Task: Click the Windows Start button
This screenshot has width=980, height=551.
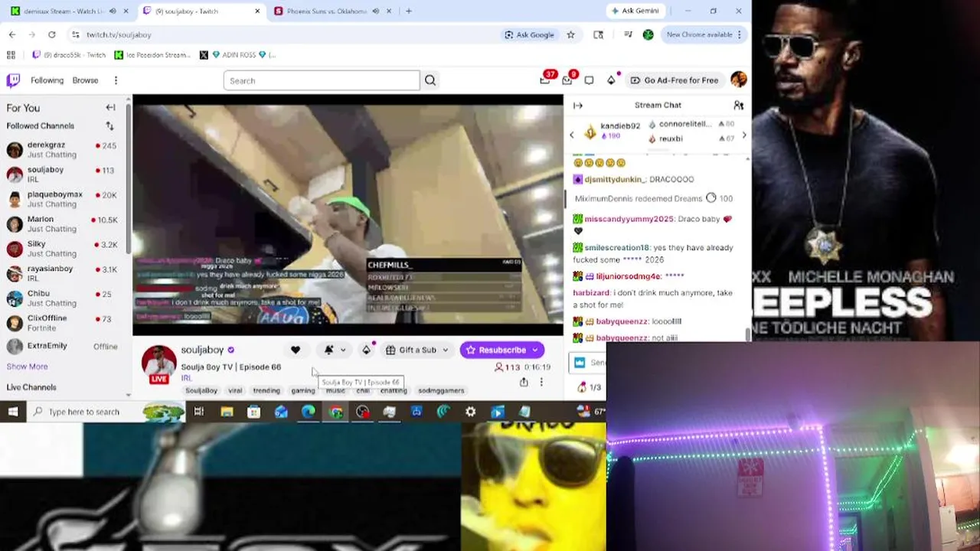Action: click(x=13, y=412)
